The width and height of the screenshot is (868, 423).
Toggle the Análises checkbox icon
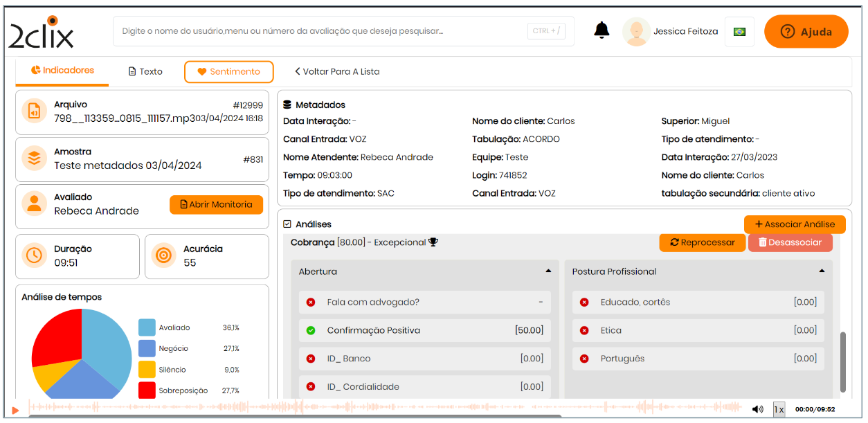[x=287, y=224]
